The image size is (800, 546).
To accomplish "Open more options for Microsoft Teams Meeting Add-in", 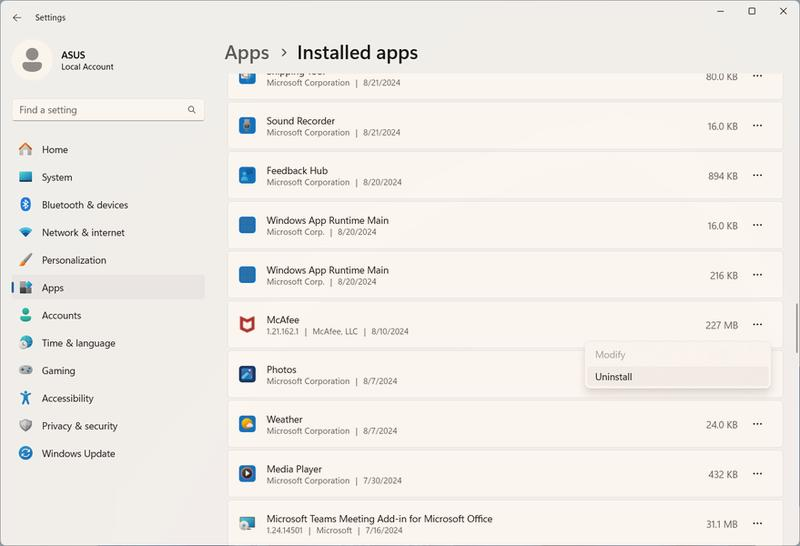I will tap(757, 524).
